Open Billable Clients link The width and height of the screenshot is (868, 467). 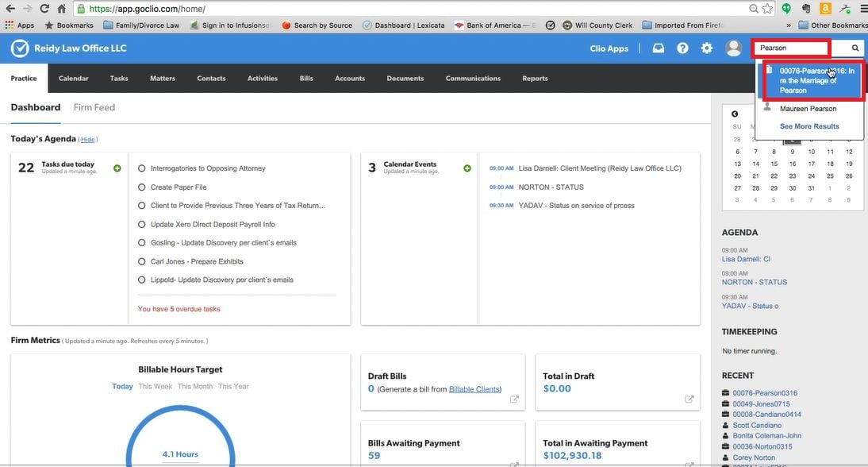pyautogui.click(x=474, y=389)
